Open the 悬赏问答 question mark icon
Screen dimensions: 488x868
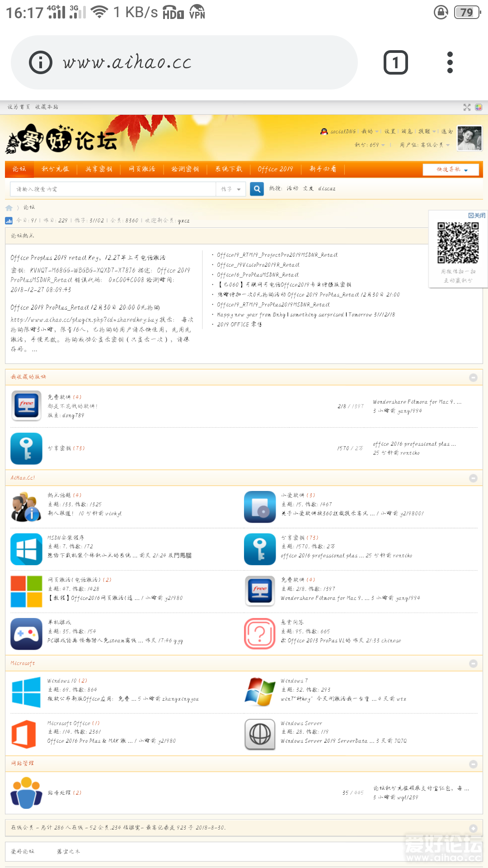[260, 634]
